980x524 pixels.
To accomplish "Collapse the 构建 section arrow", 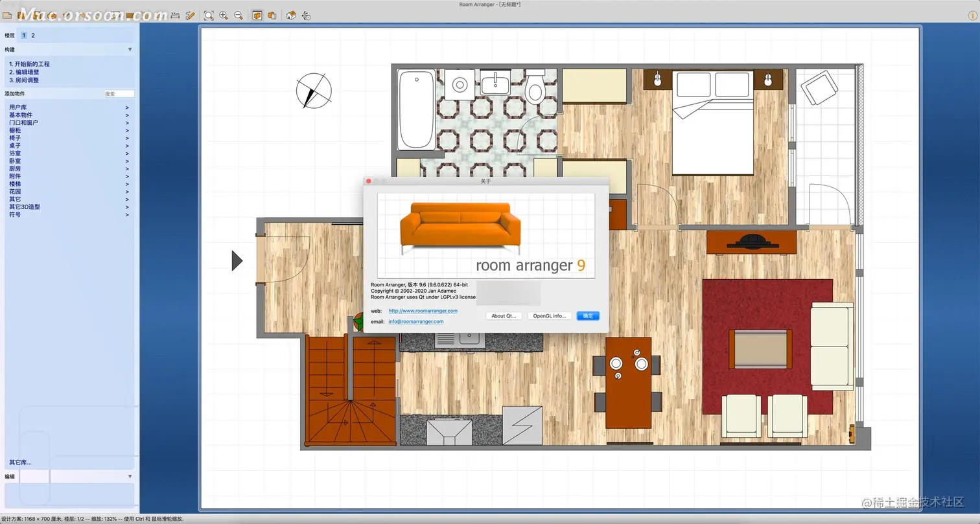I will 130,50.
